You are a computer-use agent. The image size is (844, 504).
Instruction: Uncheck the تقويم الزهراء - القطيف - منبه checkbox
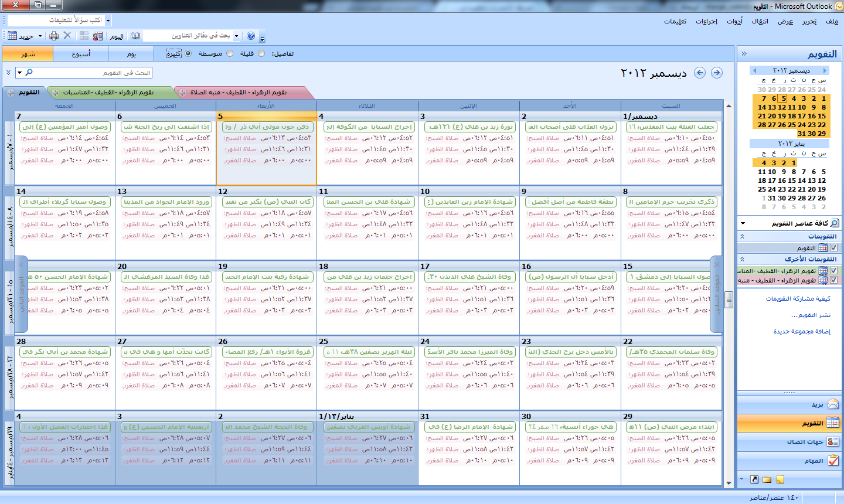(834, 280)
